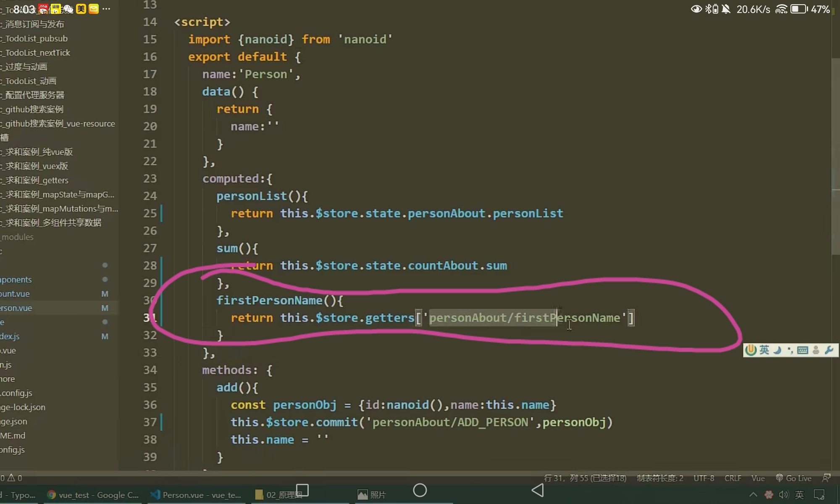Switch to vue_test Google Chrome taskbar window
Screen dimensions: 840x504
pos(93,495)
